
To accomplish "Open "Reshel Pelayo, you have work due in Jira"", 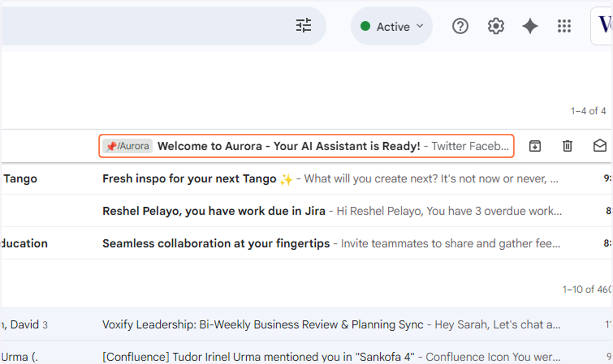I will [x=306, y=211].
